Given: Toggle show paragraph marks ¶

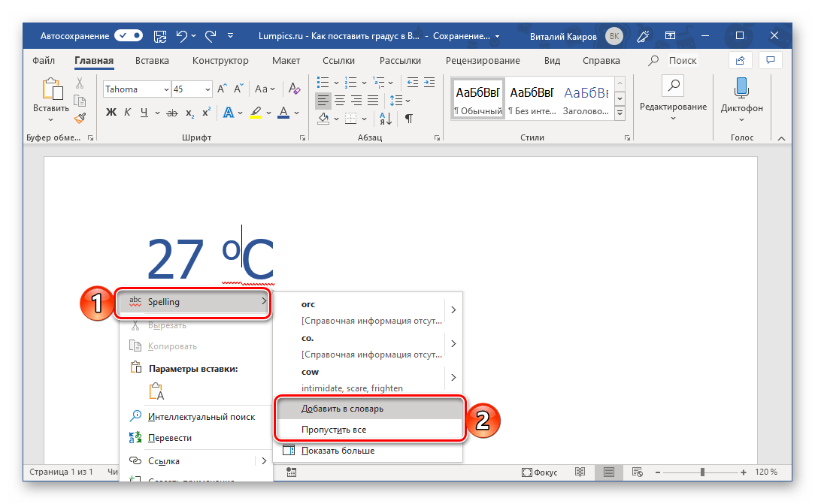Looking at the screenshot, I should point(409,119).
